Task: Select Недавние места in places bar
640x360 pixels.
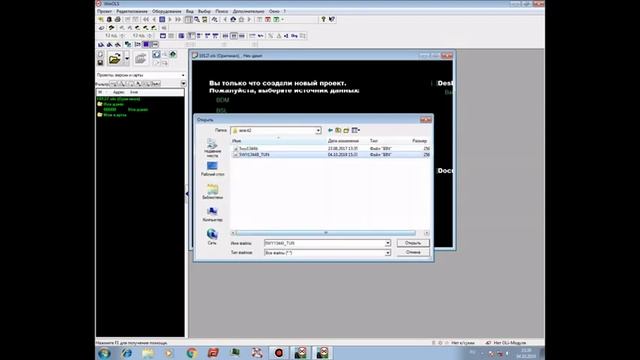Action: pos(212,148)
